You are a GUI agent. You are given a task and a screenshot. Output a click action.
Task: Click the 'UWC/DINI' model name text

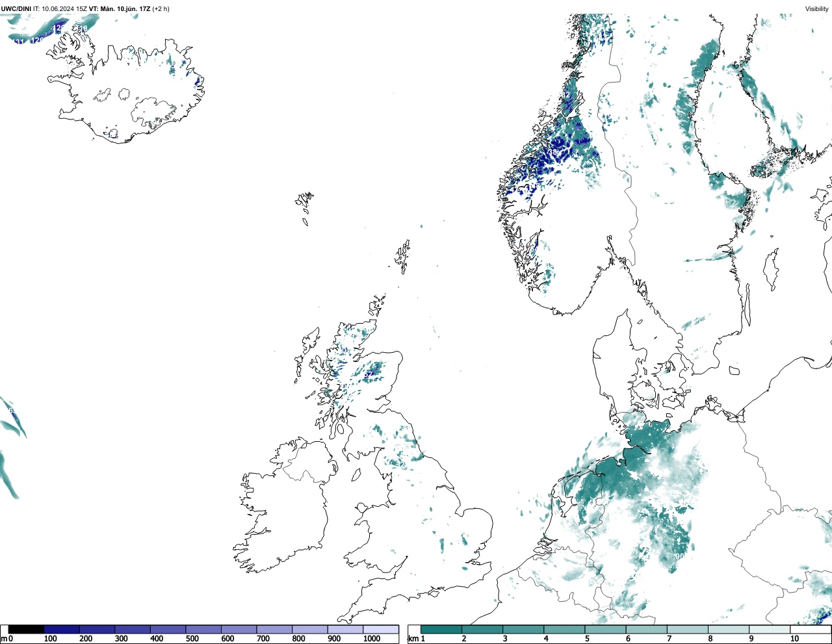16,9
